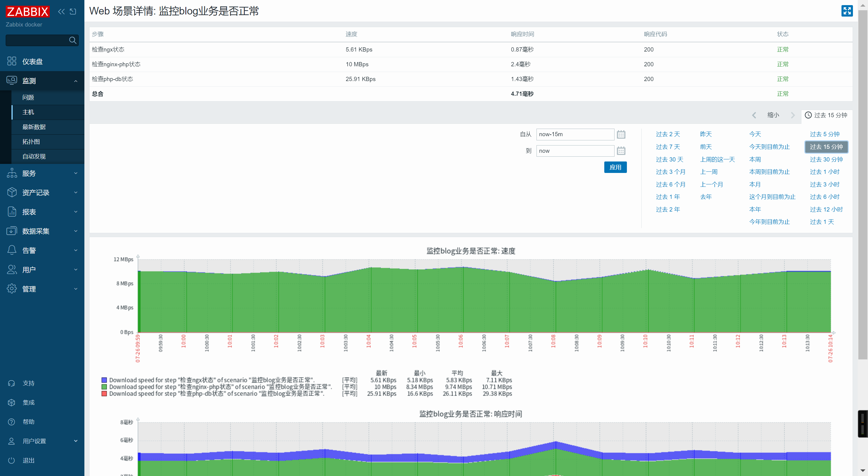Click the search magnifier icon
Screen dimensions: 868x476
[72, 40]
